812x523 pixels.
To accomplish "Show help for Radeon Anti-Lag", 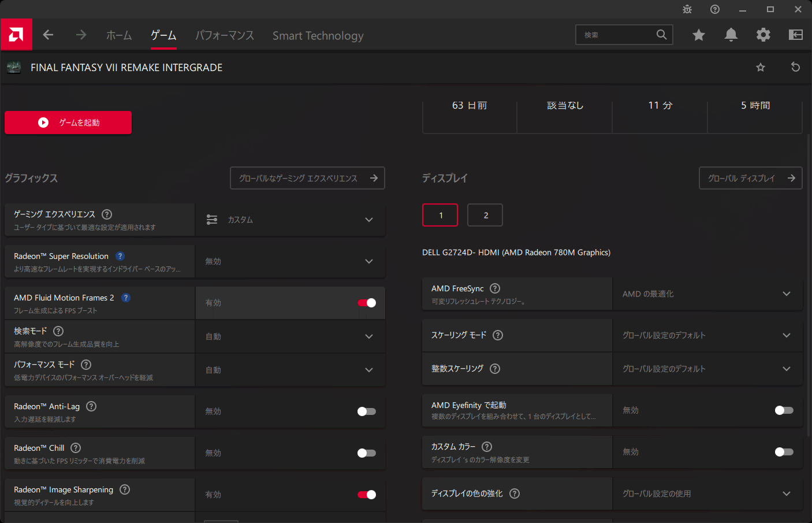I will coord(91,406).
